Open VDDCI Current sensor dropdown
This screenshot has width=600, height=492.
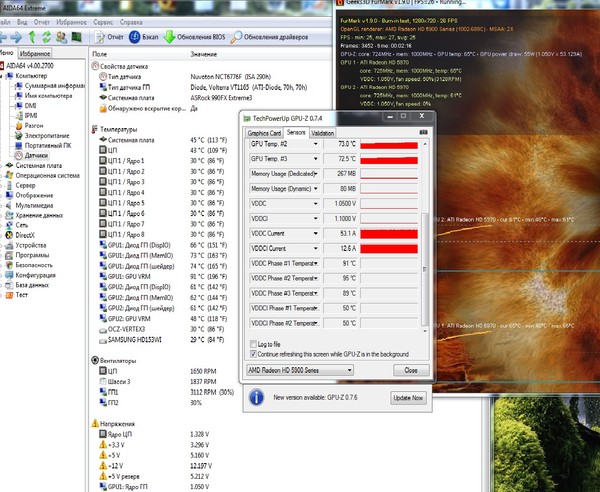pyautogui.click(x=316, y=248)
